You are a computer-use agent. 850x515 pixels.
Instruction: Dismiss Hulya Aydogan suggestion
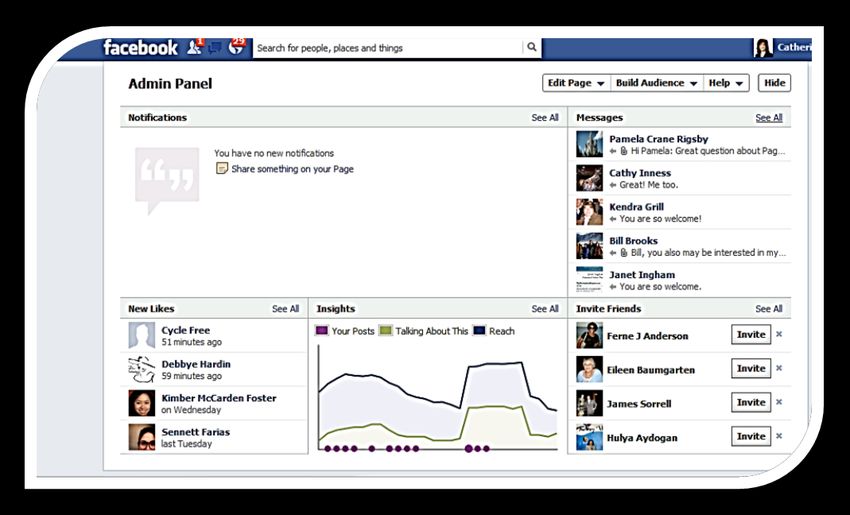pos(779,436)
